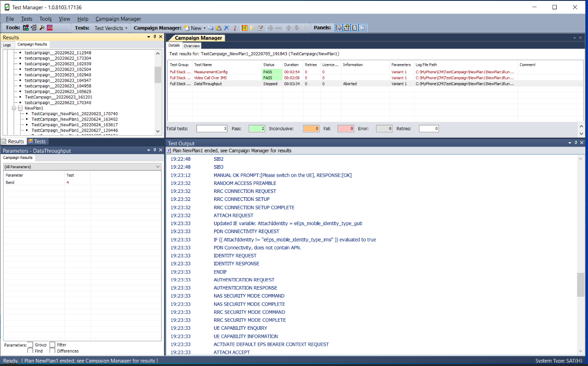Open the log file viewer icon in Campaign Manager toolbar
This screenshot has height=366, width=588.
(x=245, y=27)
